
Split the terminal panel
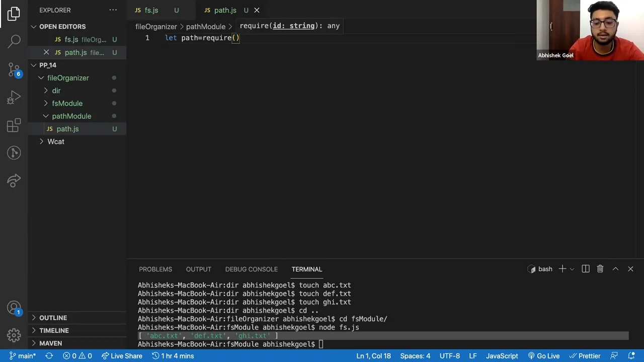tap(585, 269)
